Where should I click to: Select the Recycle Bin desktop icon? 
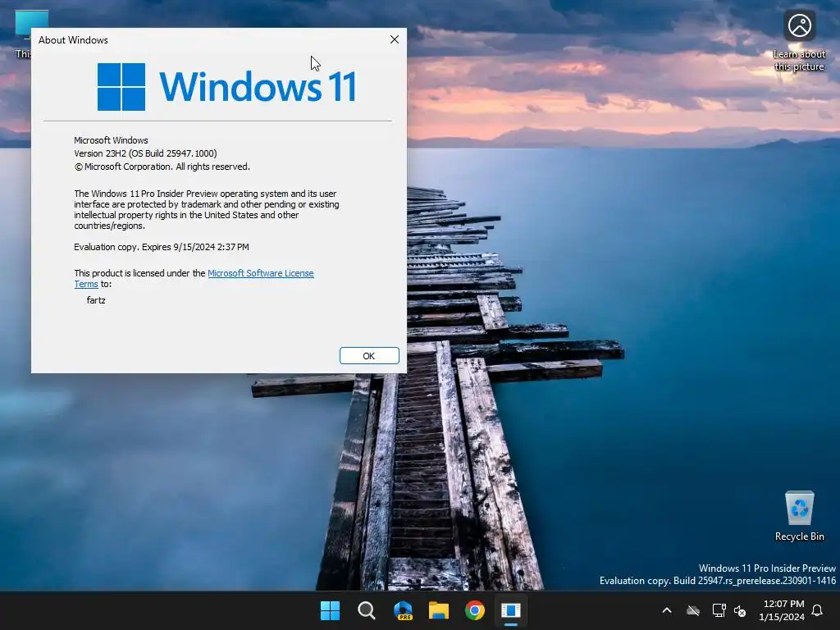click(x=799, y=516)
